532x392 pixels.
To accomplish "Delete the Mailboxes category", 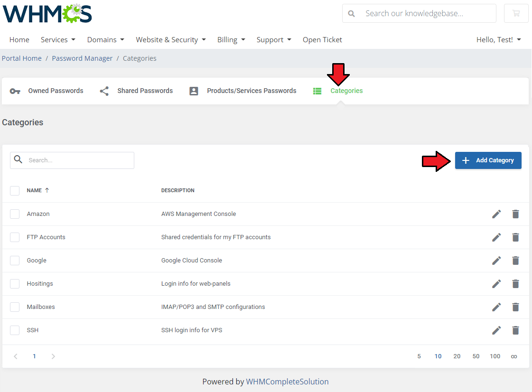I will 515,307.
